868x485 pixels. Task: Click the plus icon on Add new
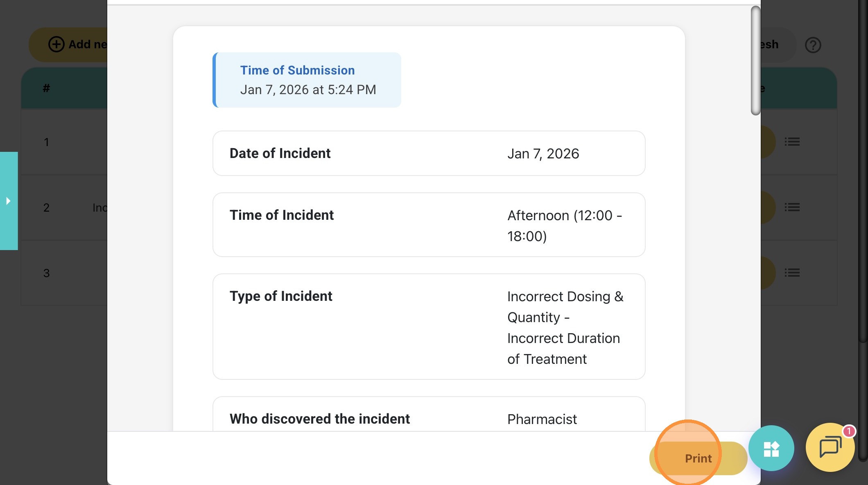click(57, 44)
